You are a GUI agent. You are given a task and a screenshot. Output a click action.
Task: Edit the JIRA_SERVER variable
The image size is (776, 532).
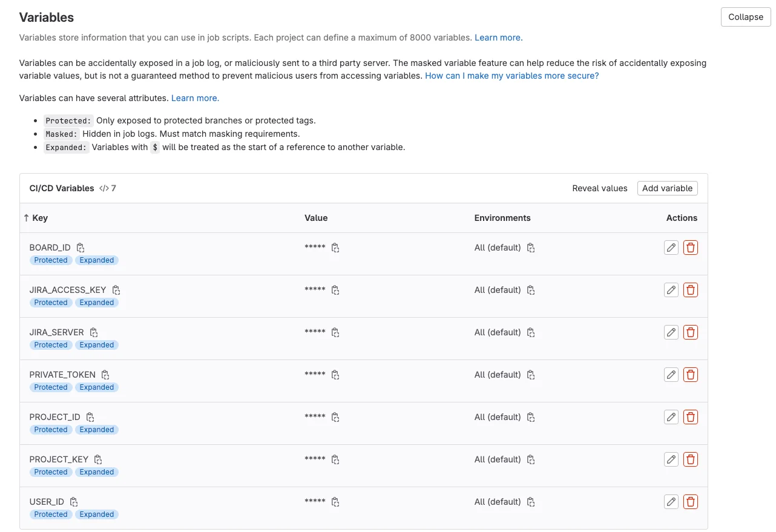(671, 332)
